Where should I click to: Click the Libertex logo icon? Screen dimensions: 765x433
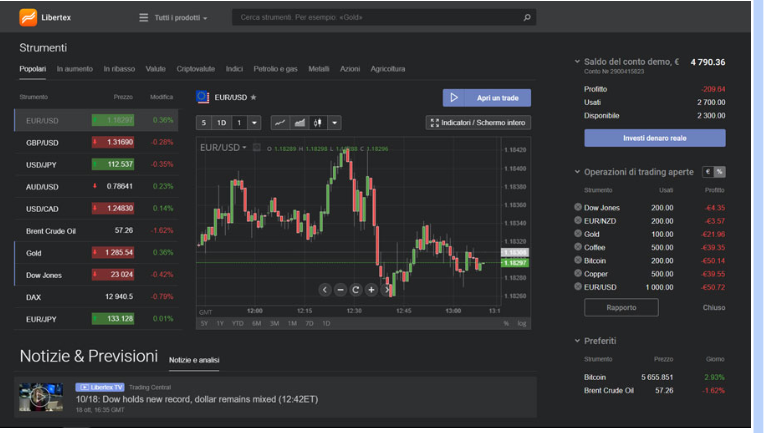coord(28,18)
